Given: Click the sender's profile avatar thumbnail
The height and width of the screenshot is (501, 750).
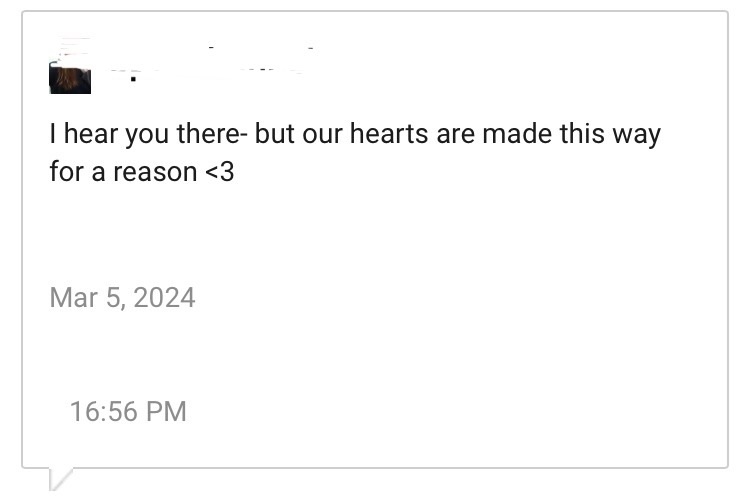Looking at the screenshot, I should click(x=70, y=77).
